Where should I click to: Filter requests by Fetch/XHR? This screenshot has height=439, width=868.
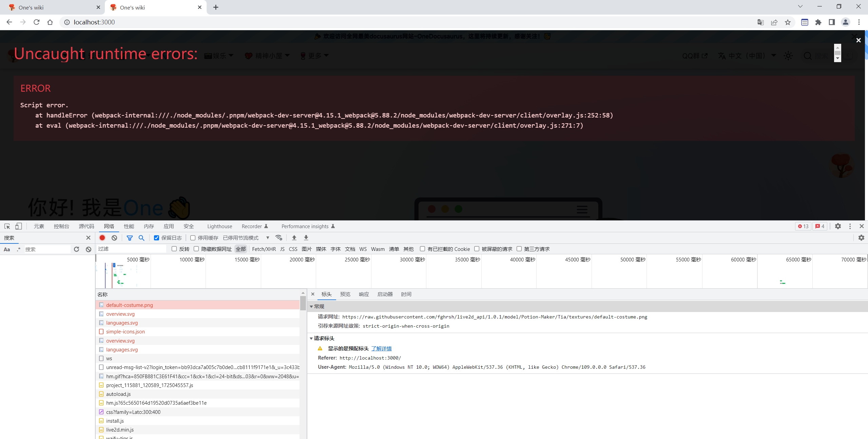tap(264, 249)
